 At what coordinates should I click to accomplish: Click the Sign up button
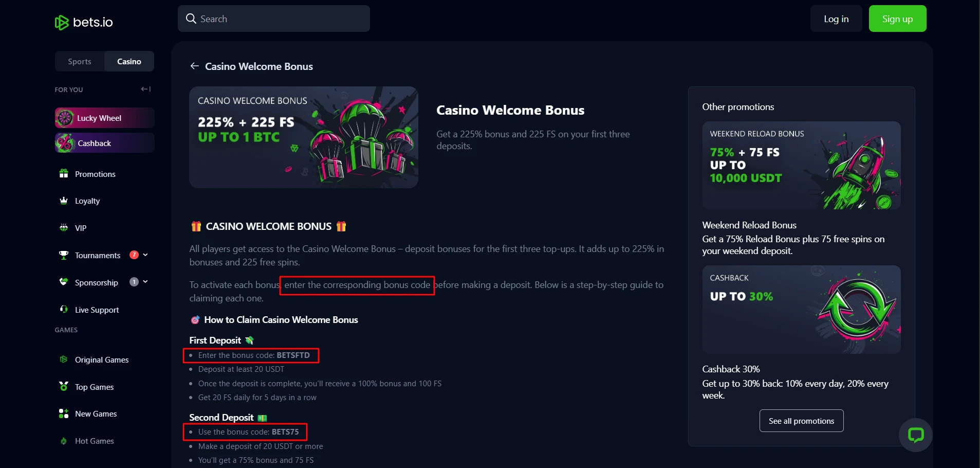tap(897, 18)
